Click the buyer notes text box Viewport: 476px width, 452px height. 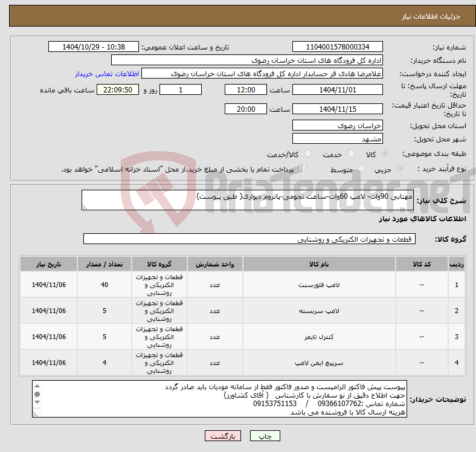point(219,399)
